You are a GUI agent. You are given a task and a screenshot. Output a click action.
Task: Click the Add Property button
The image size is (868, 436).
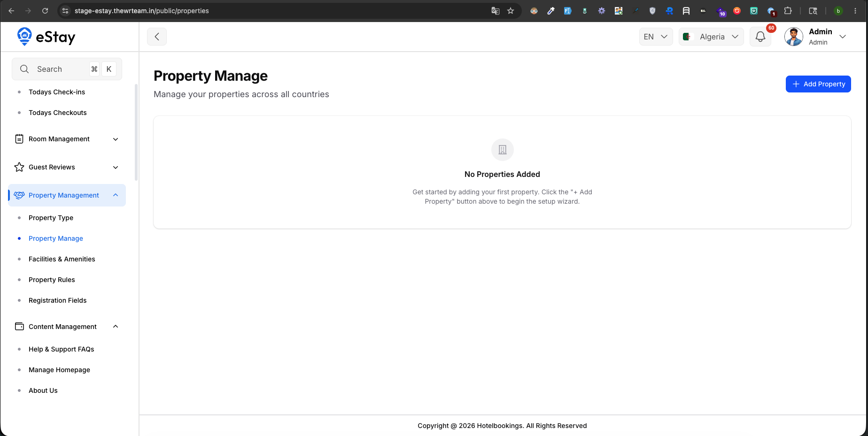[x=818, y=84]
